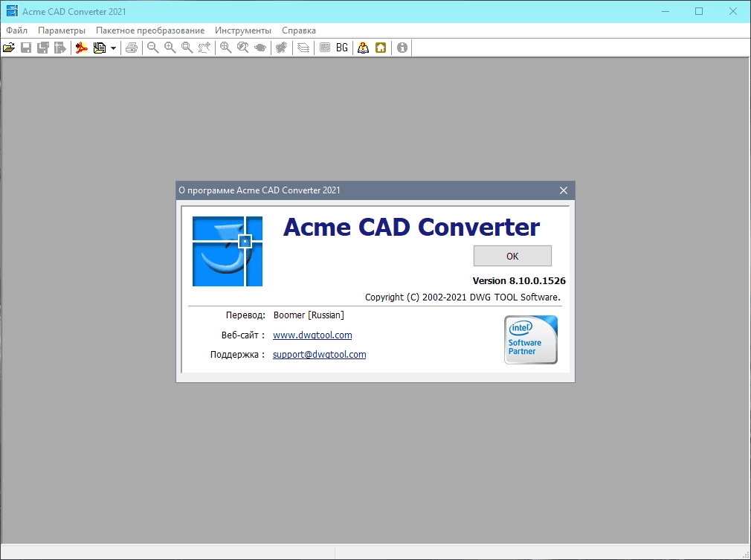Click the Regenerate drawing icon
The width and height of the screenshot is (751, 560).
282,48
